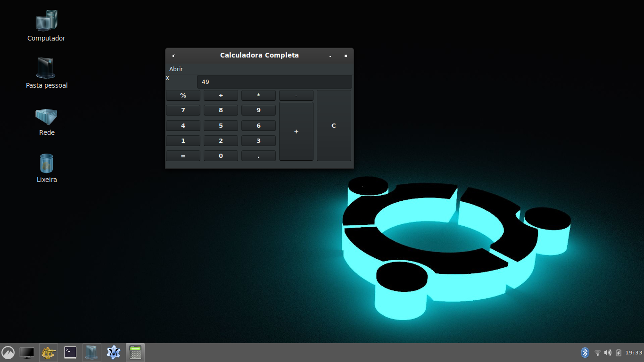The height and width of the screenshot is (362, 644).
Task: Open the Pasta pessoal desktop icon
Action: tap(47, 73)
